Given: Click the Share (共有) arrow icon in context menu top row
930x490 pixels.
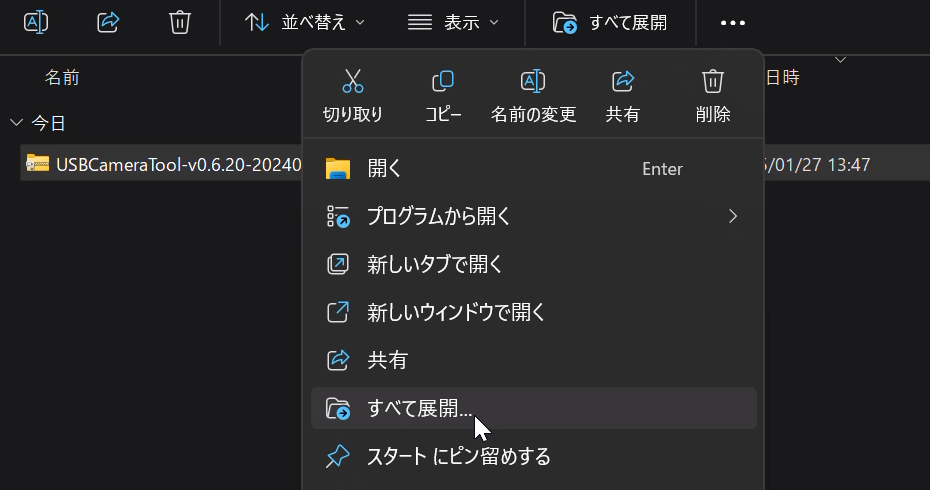Looking at the screenshot, I should tap(623, 81).
